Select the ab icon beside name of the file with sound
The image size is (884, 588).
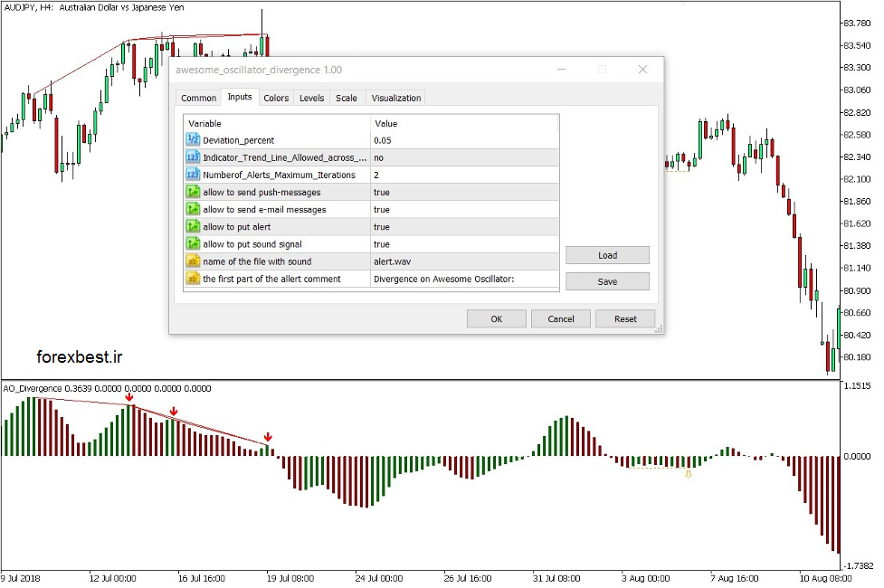click(192, 261)
